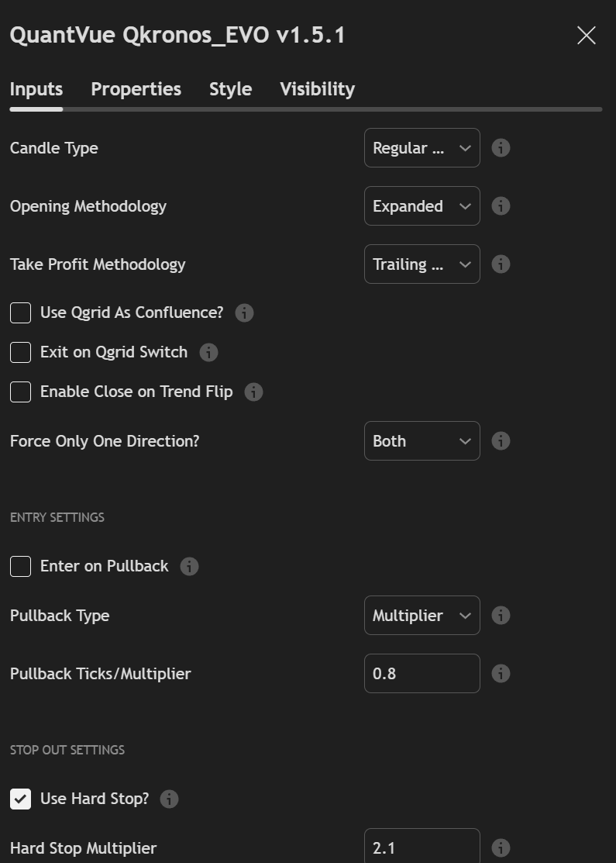Viewport: 616px width, 863px height.
Task: Switch to the Properties tab
Action: pyautogui.click(x=136, y=89)
